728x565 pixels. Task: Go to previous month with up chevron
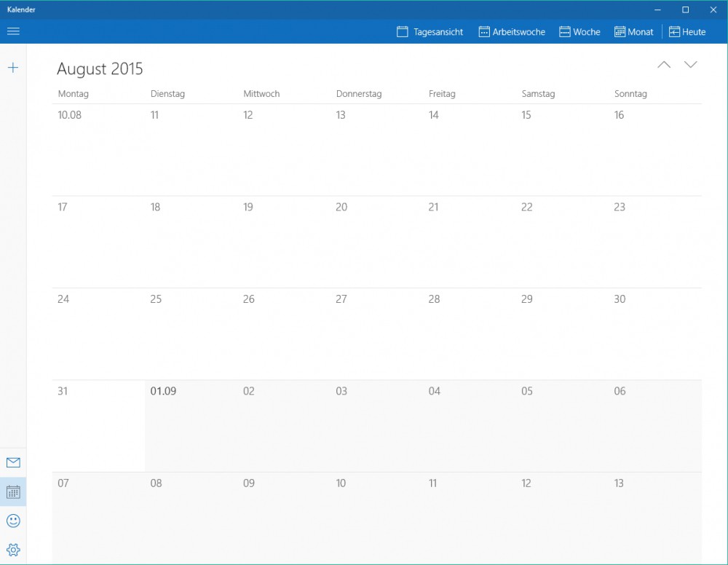(663, 65)
